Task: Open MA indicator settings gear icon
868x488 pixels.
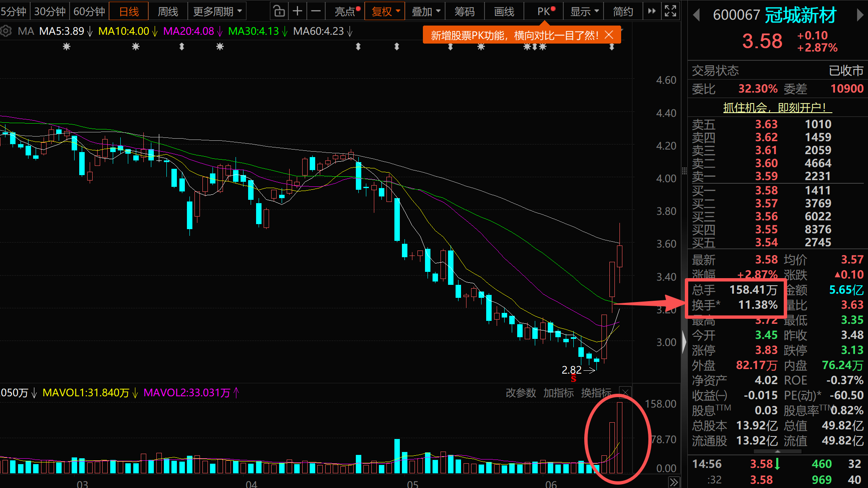Action: tap(6, 31)
